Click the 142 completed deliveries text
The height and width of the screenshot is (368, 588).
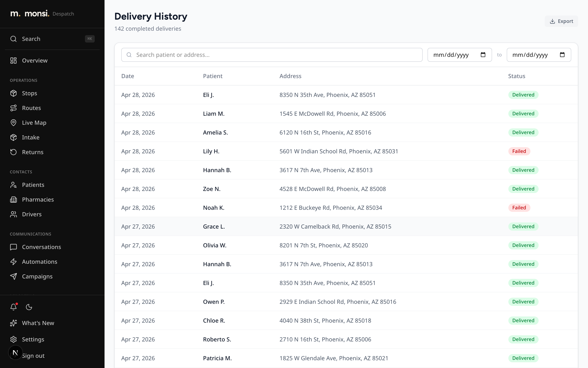(148, 29)
